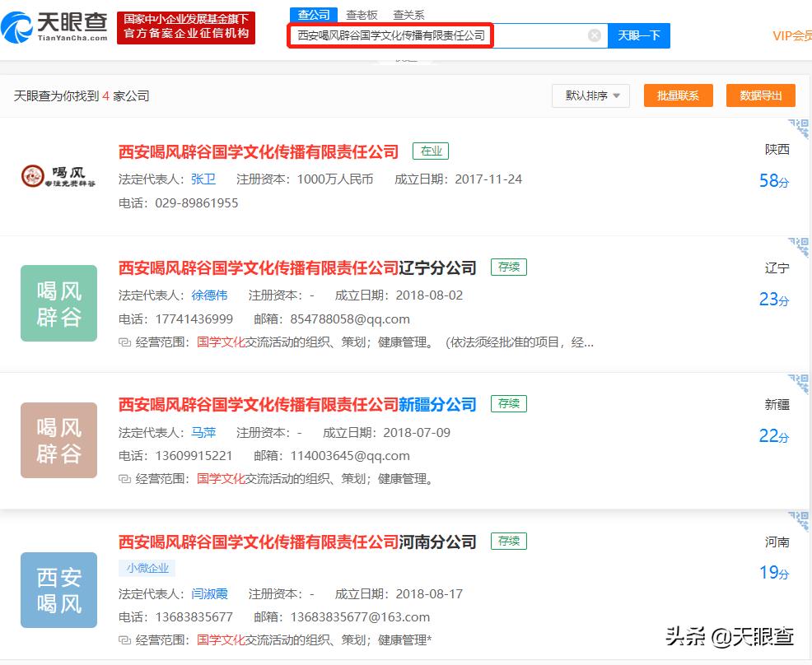Open the 默认排序 sort dropdown
The image size is (812, 665).
coord(591,95)
